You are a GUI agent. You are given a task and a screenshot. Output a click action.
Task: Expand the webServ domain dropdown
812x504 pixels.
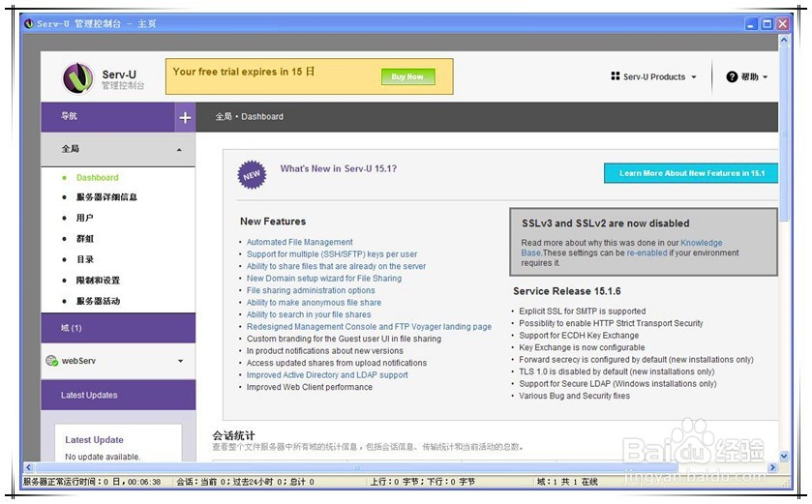point(180,361)
